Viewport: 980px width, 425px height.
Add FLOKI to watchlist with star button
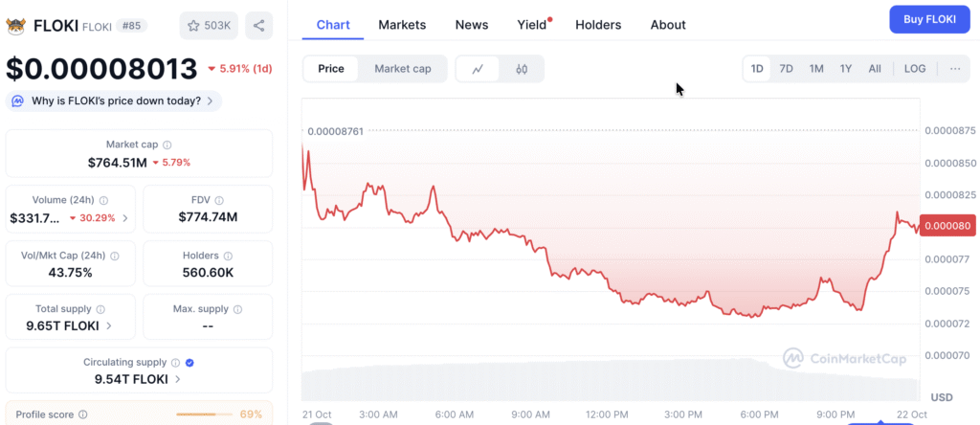209,26
